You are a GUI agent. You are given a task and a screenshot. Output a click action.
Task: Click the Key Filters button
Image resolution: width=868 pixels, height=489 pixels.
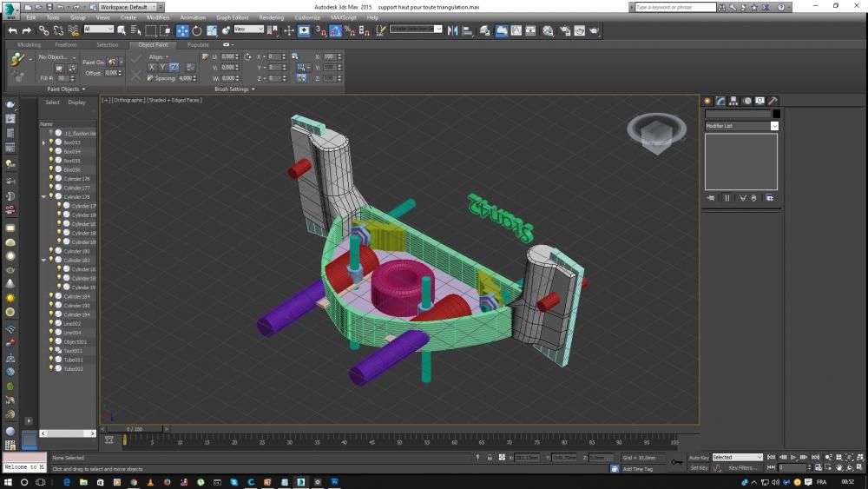coord(742,467)
